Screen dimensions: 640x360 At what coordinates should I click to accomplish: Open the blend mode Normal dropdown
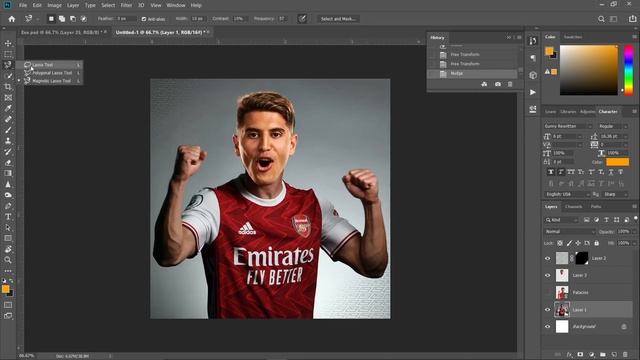(x=570, y=231)
